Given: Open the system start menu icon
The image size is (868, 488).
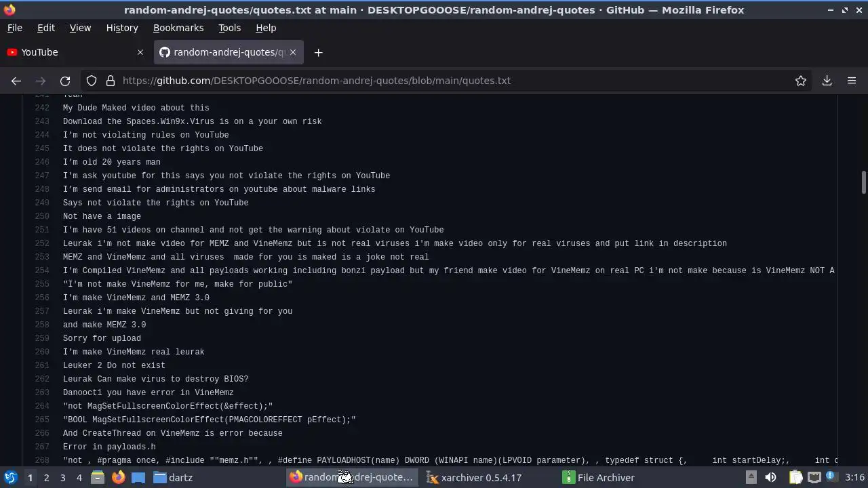Looking at the screenshot, I should 11,478.
